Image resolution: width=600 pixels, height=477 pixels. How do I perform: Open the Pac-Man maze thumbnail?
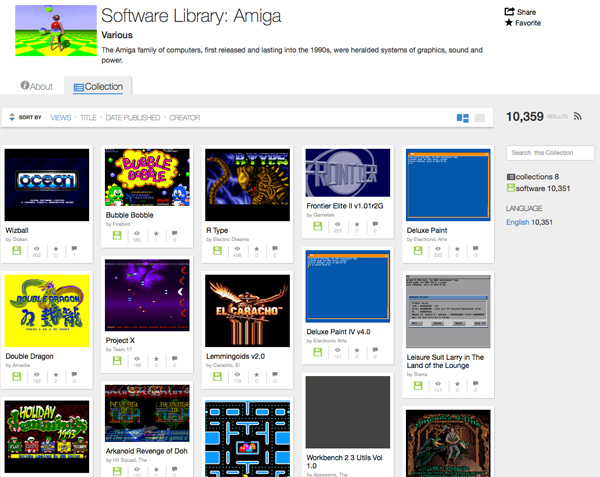tap(247, 439)
